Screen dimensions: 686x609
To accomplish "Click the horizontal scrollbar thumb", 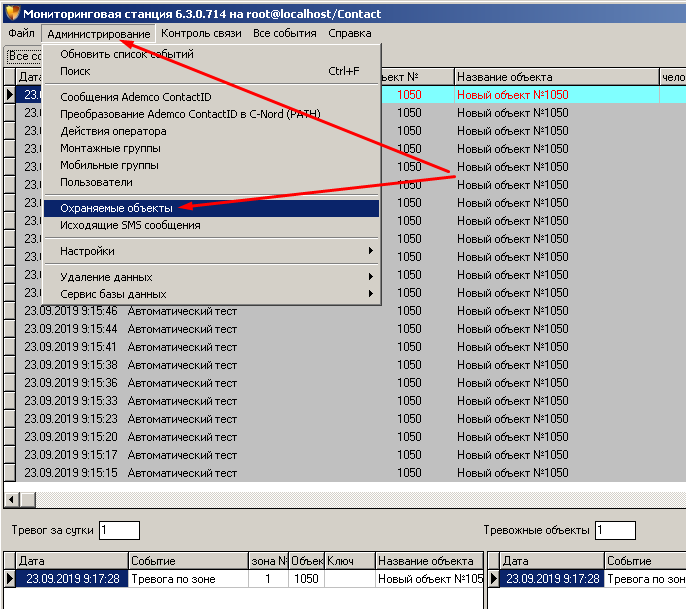I will click(28, 499).
